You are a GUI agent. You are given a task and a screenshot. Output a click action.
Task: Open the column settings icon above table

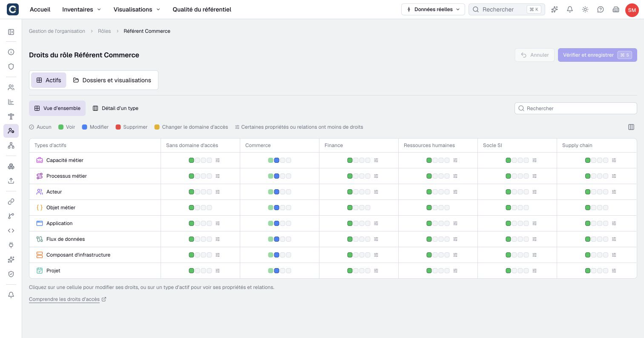pyautogui.click(x=631, y=127)
